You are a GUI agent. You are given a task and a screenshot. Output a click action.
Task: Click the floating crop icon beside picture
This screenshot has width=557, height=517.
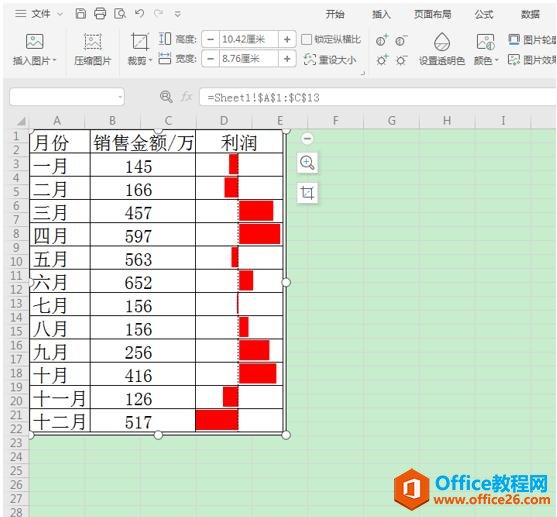click(x=307, y=193)
